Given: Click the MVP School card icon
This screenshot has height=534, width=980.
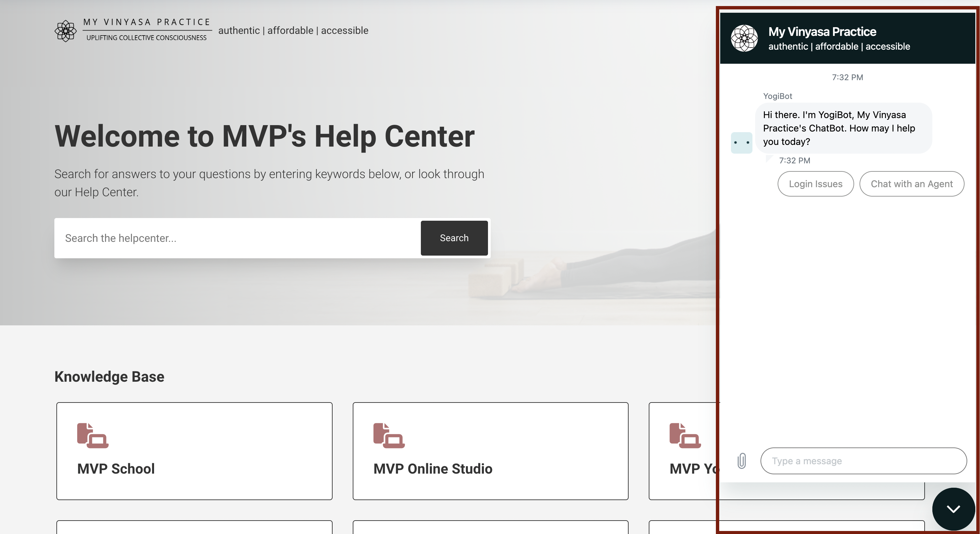Looking at the screenshot, I should coord(93,435).
